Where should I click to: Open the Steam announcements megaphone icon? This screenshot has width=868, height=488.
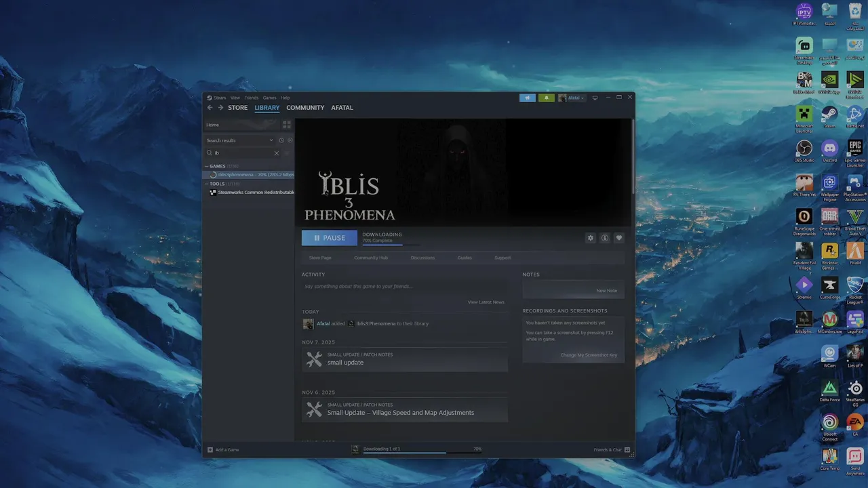point(527,98)
